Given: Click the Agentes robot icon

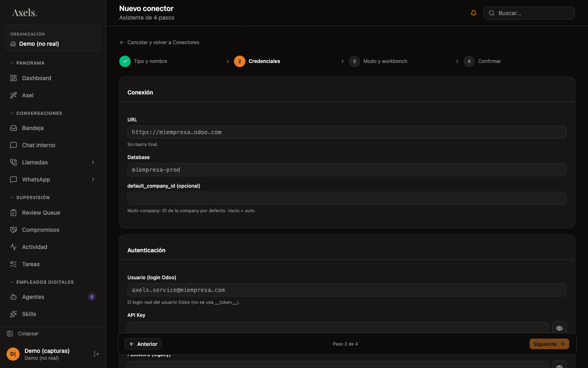Looking at the screenshot, I should pos(13,297).
